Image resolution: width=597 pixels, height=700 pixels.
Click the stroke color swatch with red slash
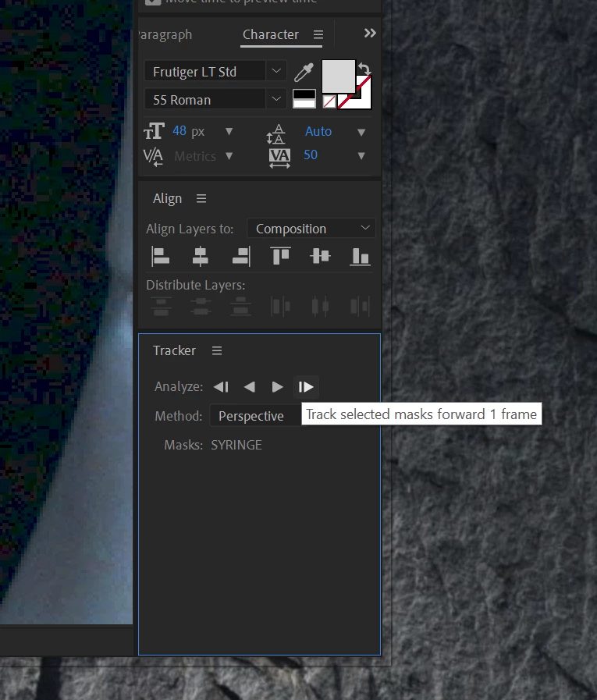click(363, 100)
